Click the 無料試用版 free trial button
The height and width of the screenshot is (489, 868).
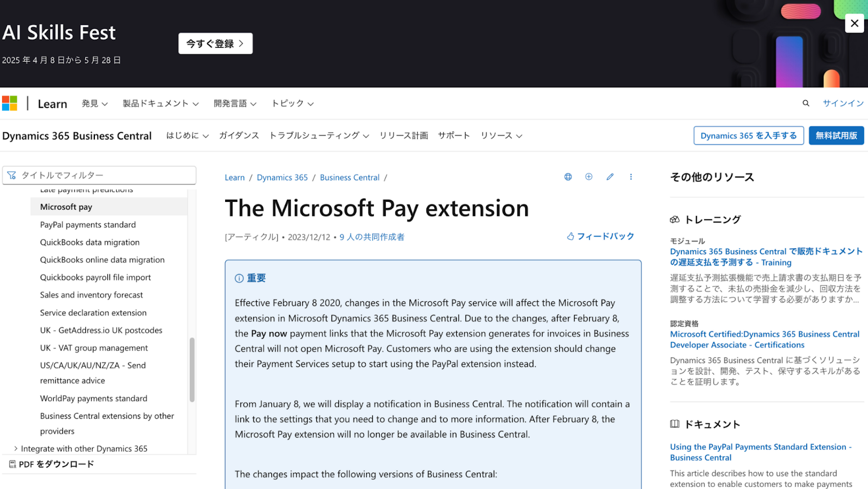click(x=837, y=136)
